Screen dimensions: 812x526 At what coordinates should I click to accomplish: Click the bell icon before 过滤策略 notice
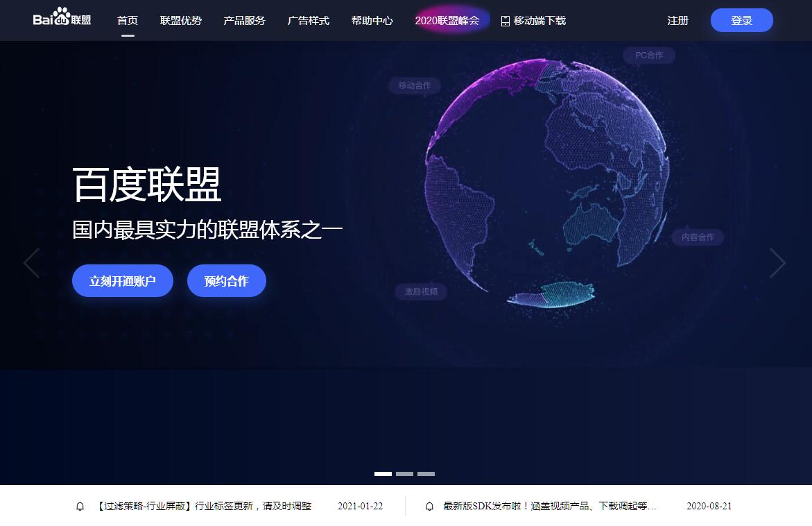[x=80, y=507]
